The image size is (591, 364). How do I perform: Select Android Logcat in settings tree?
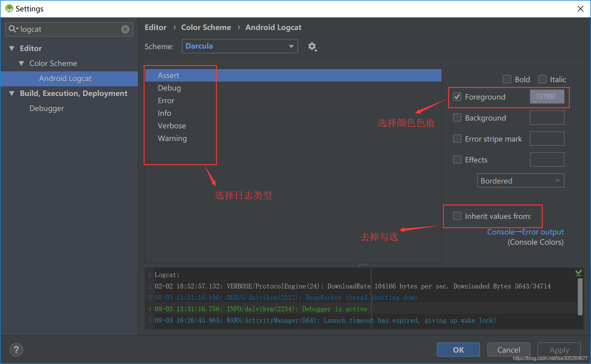click(69, 78)
